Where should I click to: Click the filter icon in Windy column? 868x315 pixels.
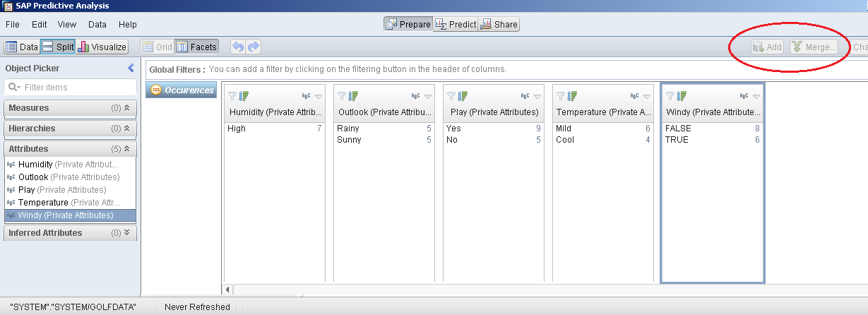tap(670, 96)
